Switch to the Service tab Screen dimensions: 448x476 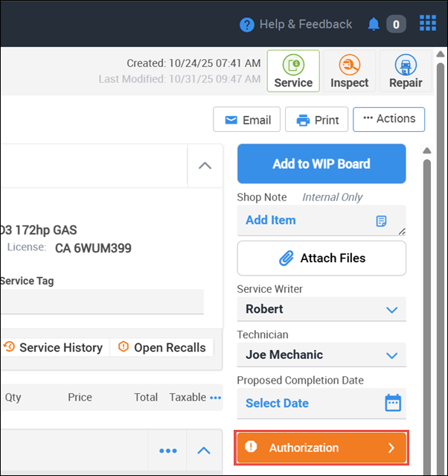293,72
